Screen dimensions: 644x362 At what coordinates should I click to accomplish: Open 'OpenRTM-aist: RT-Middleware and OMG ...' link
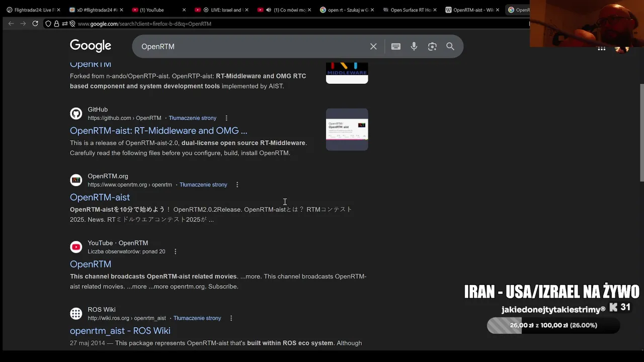pyautogui.click(x=158, y=131)
